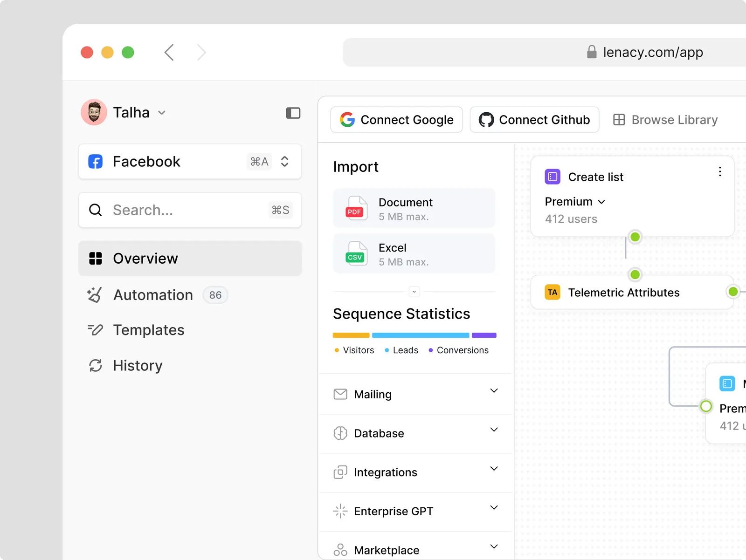
Task: Import a PDF Document
Action: (414, 208)
